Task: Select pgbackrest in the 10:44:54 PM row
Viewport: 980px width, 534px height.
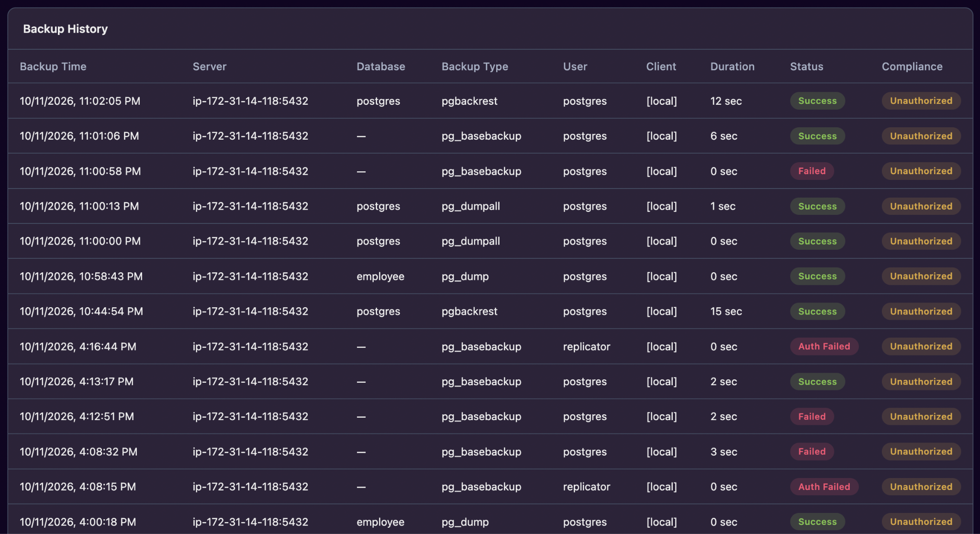Action: [469, 311]
